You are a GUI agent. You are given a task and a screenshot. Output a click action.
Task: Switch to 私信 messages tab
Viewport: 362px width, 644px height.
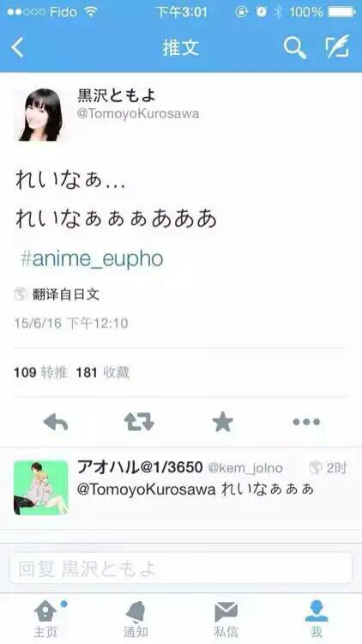click(x=226, y=618)
